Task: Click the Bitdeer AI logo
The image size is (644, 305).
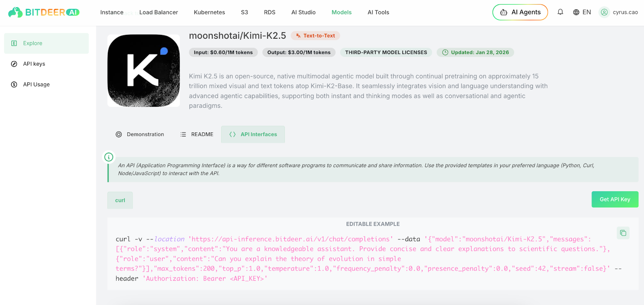Action: click(x=44, y=12)
